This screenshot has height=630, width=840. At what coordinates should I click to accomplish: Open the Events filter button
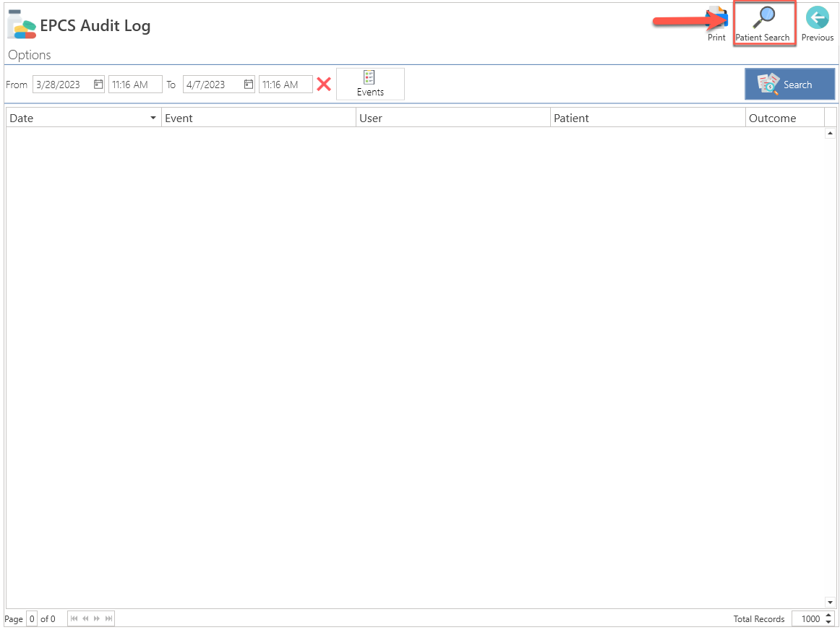click(370, 84)
